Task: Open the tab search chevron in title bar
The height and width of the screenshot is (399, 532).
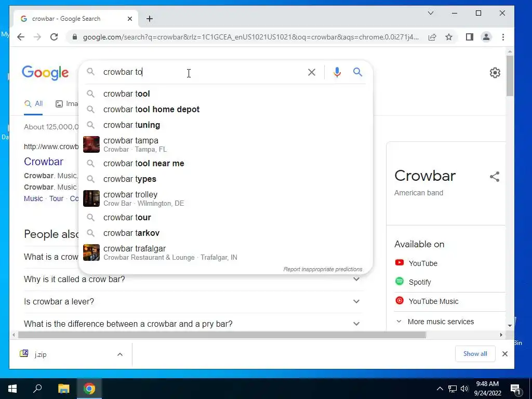Action: point(431,13)
